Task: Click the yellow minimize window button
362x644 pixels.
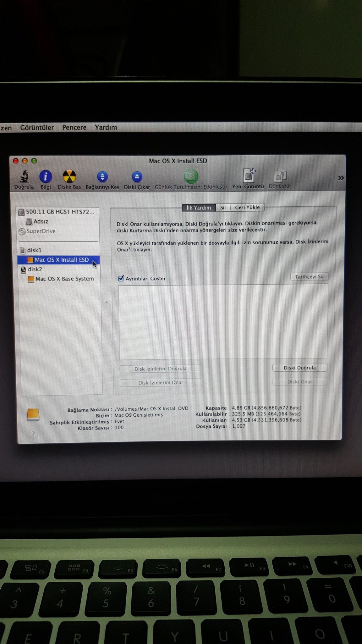Action: point(25,161)
